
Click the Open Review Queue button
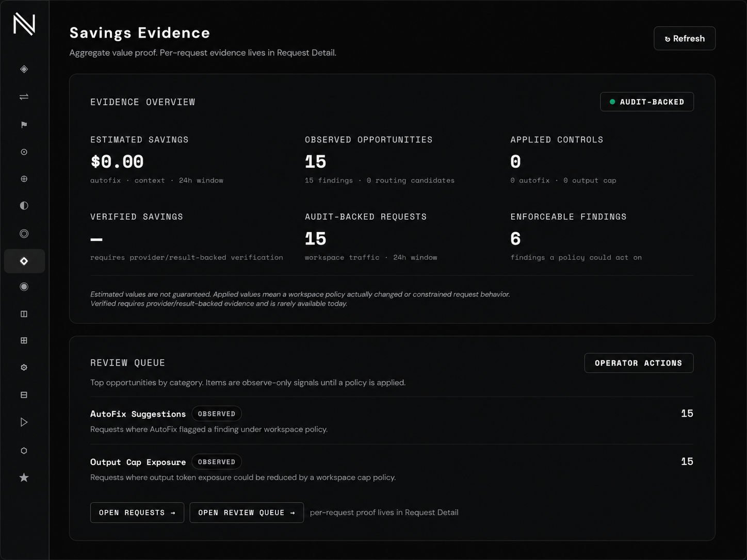(x=247, y=513)
